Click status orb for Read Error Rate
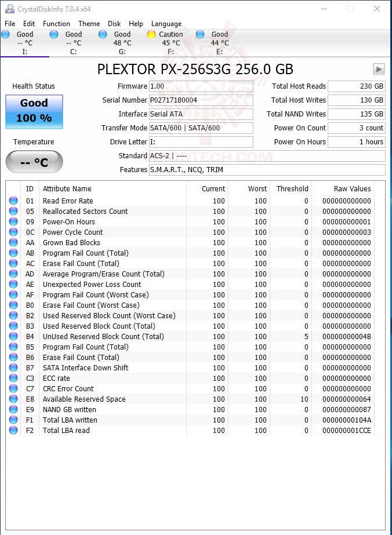The height and width of the screenshot is (535, 392). coord(13,201)
